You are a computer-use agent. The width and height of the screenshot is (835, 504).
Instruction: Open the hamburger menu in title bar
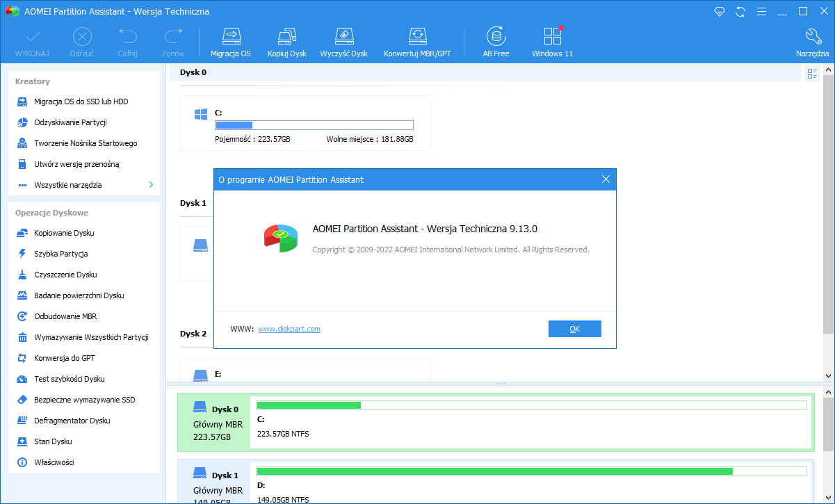pyautogui.click(x=761, y=11)
